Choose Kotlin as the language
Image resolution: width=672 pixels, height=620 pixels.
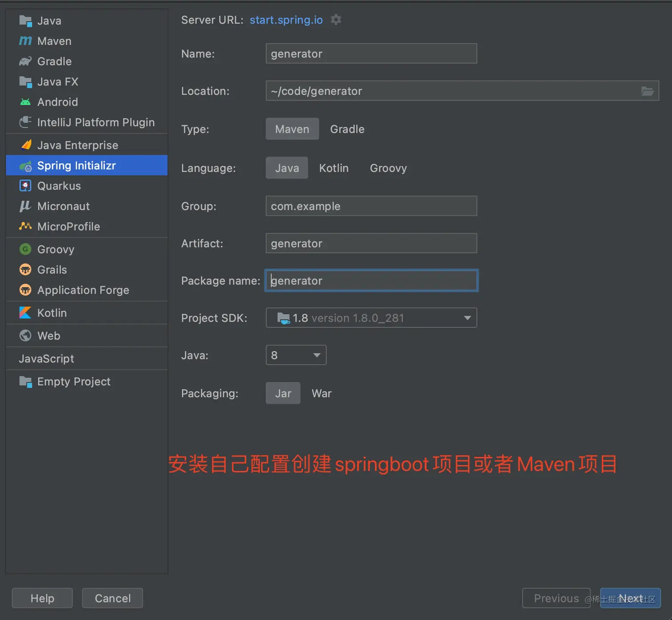click(x=334, y=168)
